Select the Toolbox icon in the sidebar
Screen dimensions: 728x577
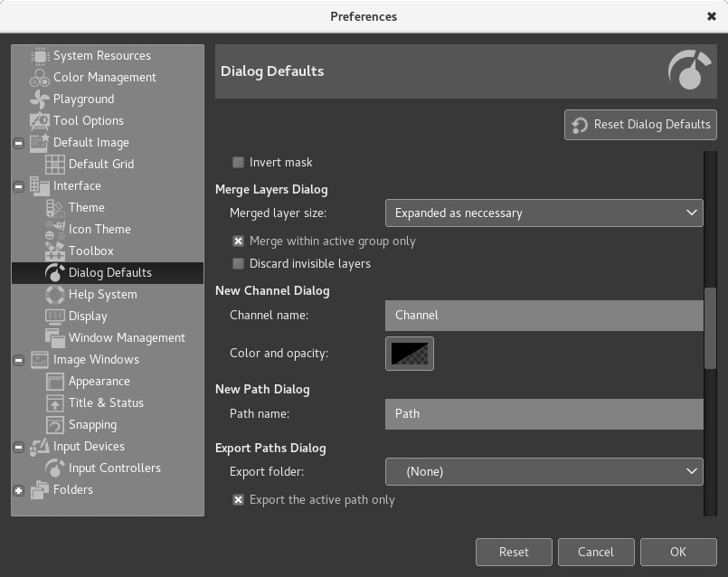[53, 251]
